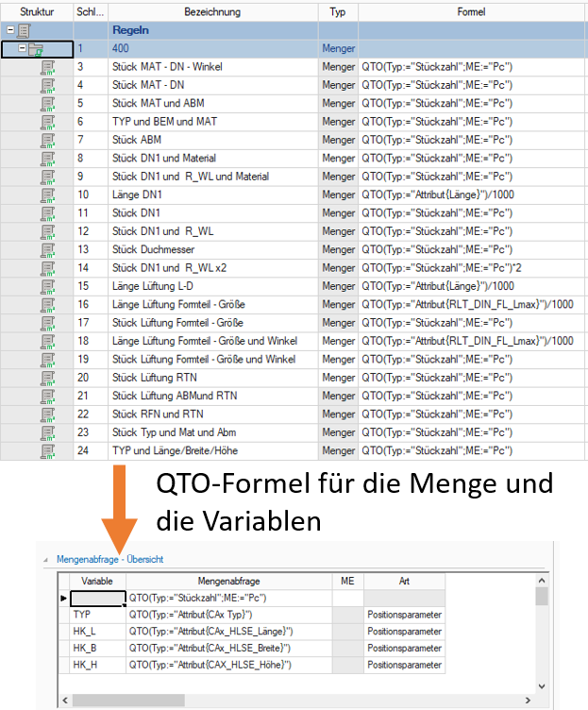
Task: Click the folder icon for group 400
Action: coord(36,49)
